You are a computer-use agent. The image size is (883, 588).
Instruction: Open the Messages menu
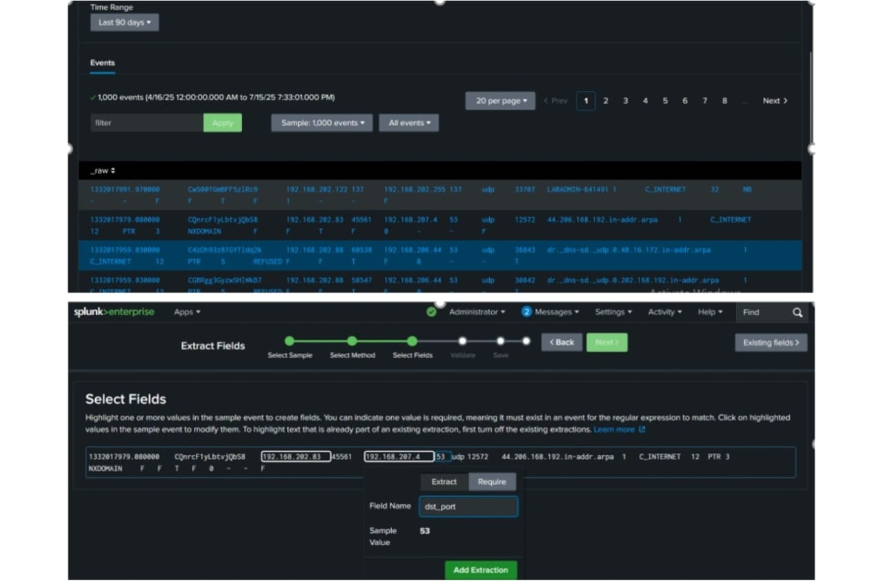pyautogui.click(x=557, y=312)
